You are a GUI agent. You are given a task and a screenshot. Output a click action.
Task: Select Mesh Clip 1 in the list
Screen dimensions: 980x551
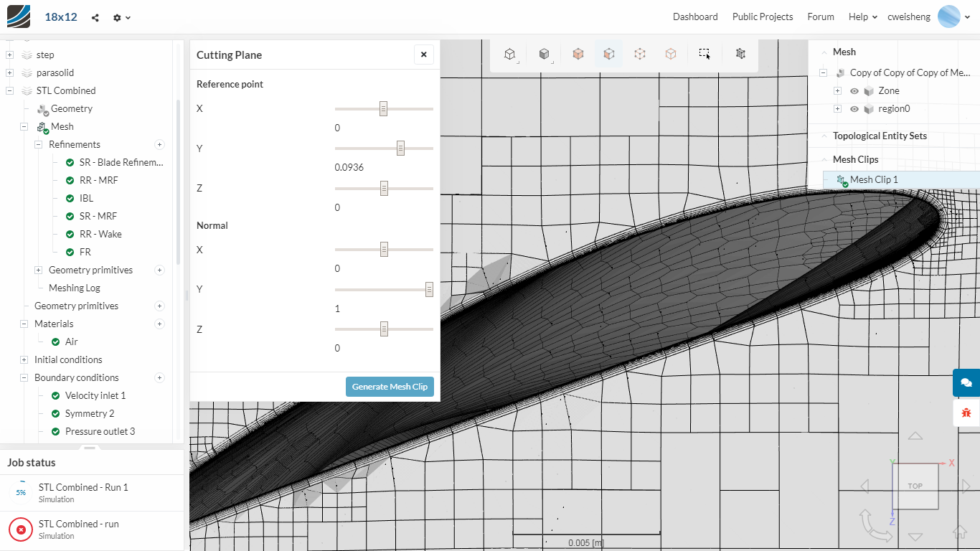[x=873, y=179]
